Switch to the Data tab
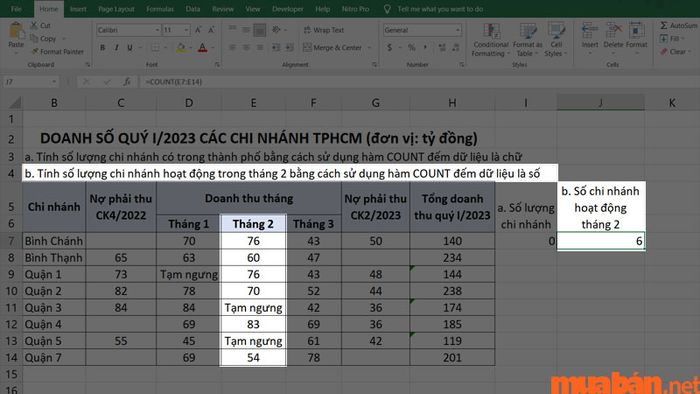 coord(193,9)
